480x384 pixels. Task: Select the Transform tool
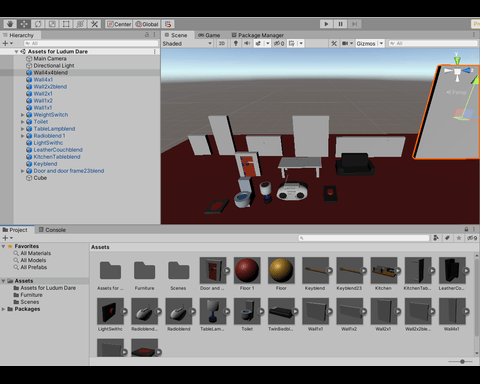coord(80,24)
